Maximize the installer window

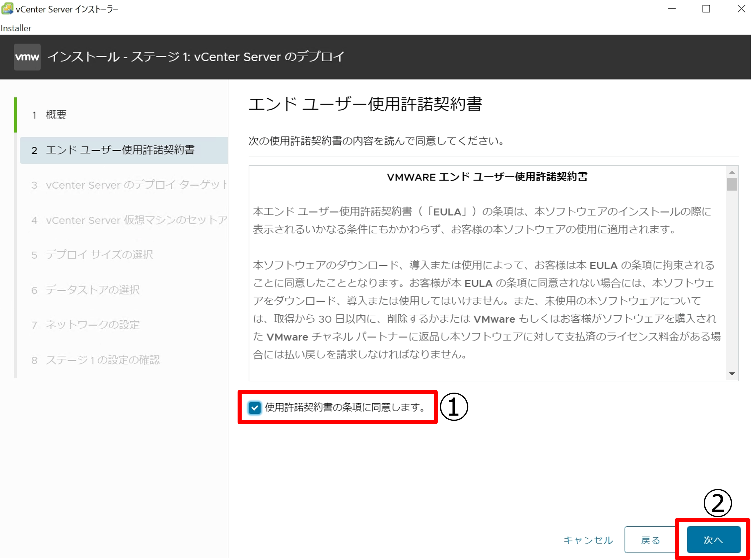pyautogui.click(x=706, y=9)
